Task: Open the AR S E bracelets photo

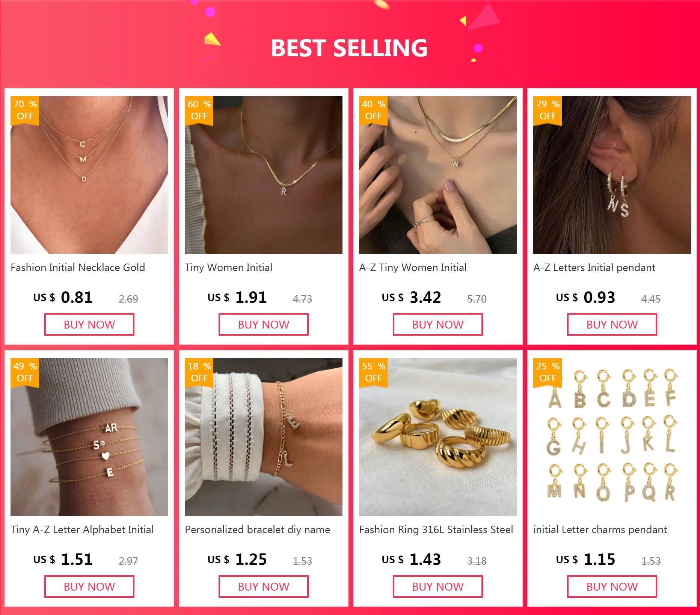Action: [89, 437]
